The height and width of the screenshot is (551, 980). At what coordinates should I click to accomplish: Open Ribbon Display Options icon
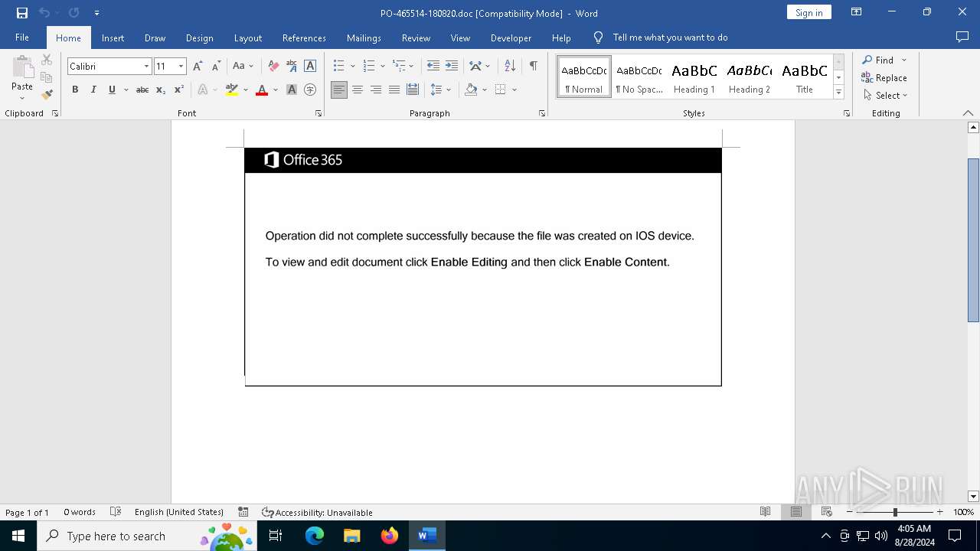[857, 12]
